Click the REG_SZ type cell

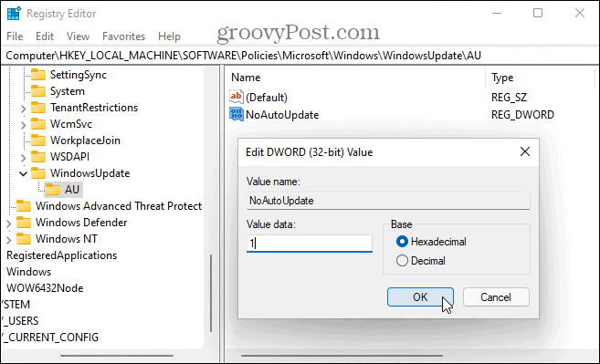point(509,97)
